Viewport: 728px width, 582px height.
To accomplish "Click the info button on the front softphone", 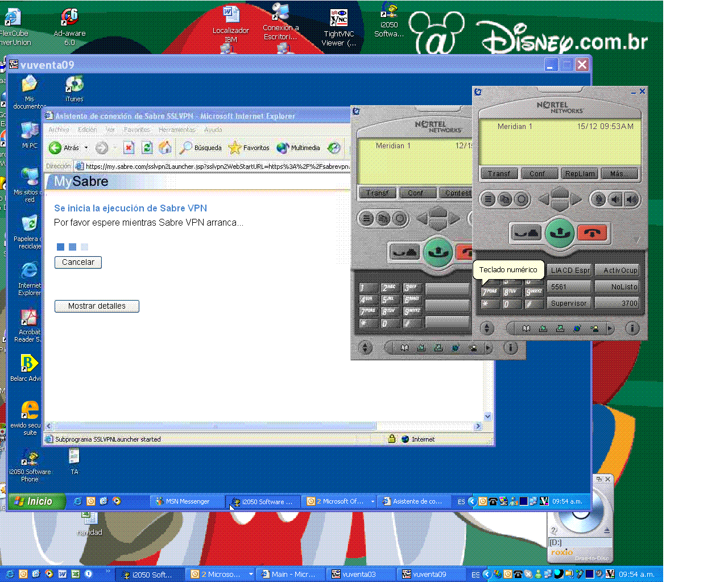I will [632, 328].
